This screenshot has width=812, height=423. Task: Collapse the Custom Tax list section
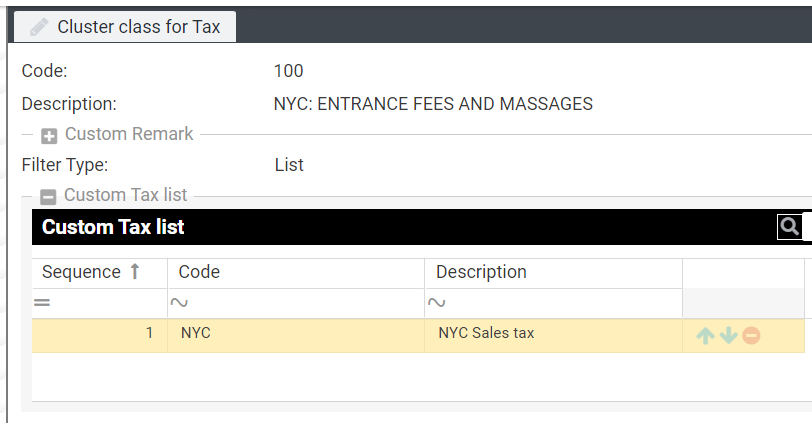coord(48,197)
